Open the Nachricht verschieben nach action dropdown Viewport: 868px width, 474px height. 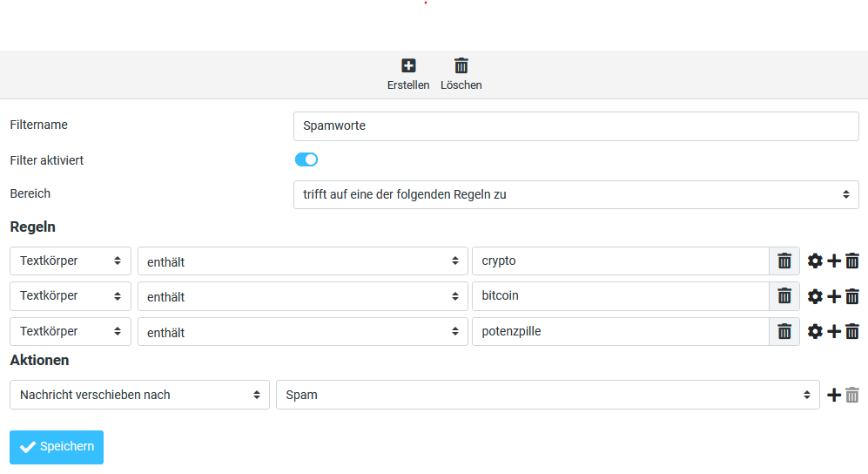[x=139, y=395]
